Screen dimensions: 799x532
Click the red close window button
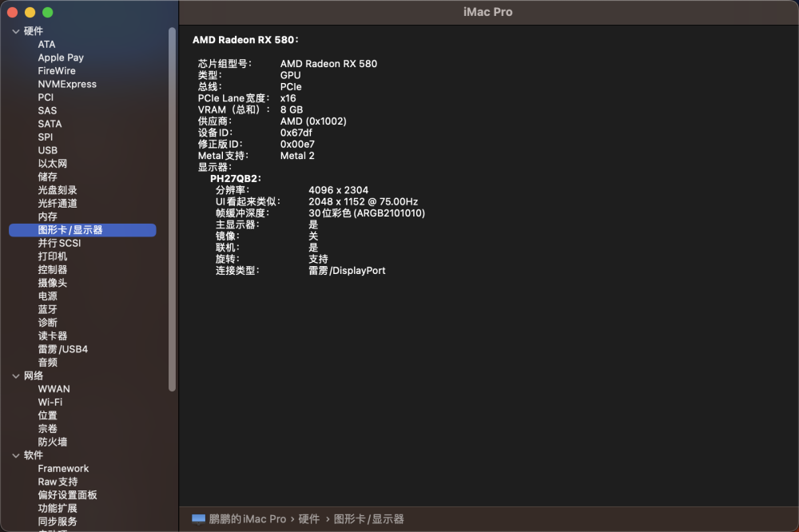[x=13, y=12]
